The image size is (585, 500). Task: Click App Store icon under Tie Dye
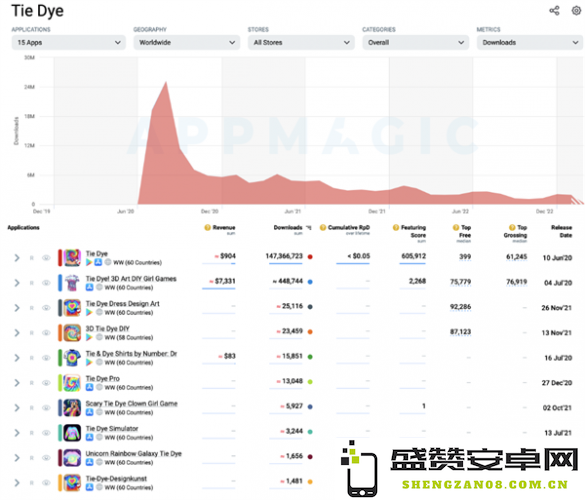pyautogui.click(x=98, y=262)
